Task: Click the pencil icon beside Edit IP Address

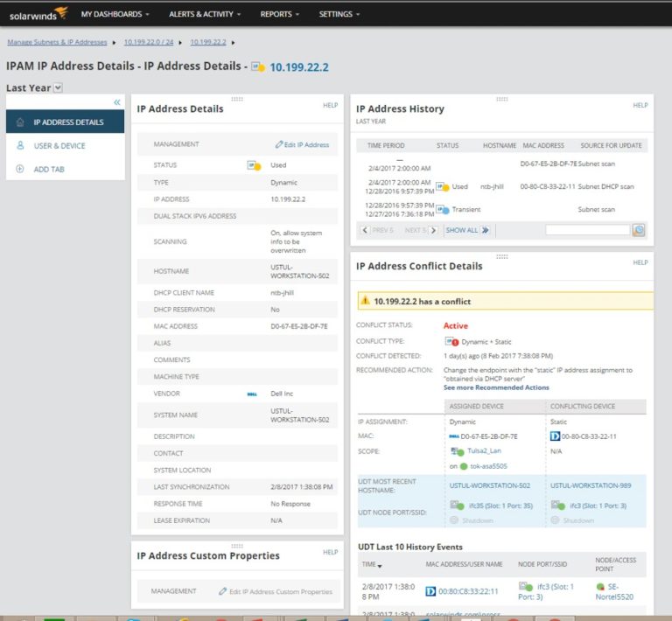Action: [x=278, y=144]
